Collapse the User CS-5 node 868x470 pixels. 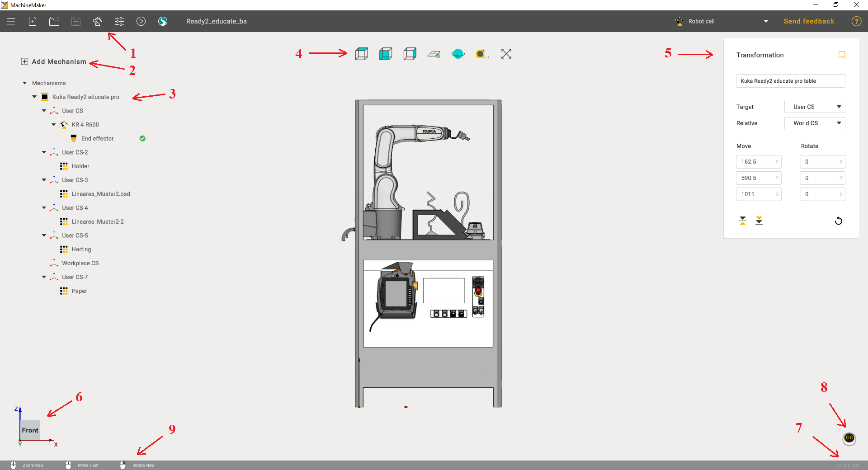[44, 236]
